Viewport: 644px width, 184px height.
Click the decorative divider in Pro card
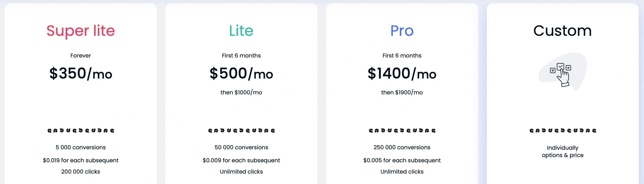[x=402, y=131]
